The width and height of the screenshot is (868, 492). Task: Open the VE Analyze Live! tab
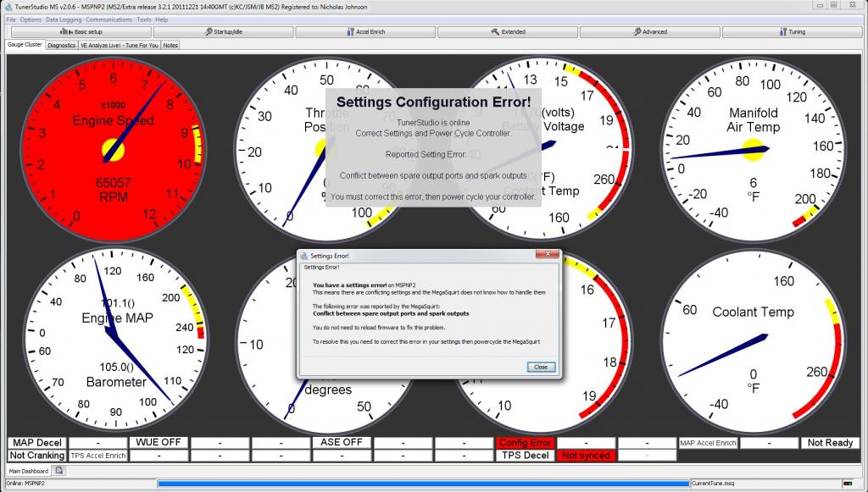coord(120,46)
